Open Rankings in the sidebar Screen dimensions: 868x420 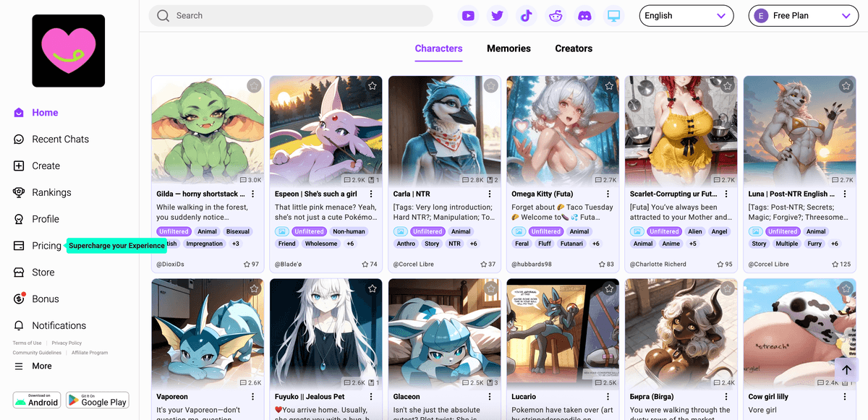(42, 193)
